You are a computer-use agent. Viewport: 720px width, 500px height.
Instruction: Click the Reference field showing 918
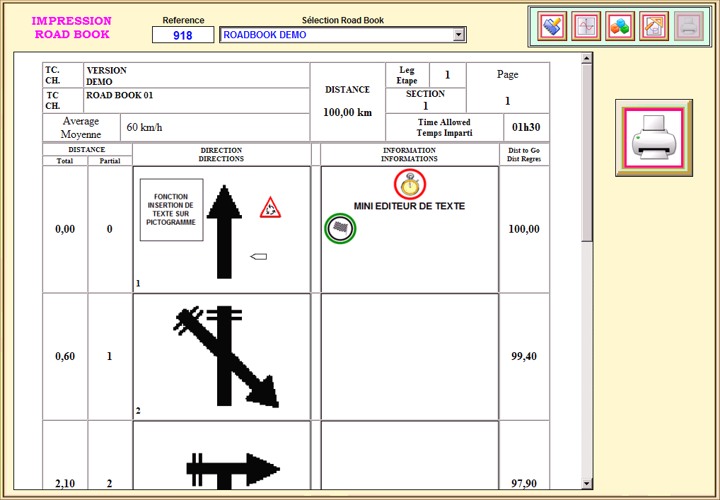pos(183,35)
